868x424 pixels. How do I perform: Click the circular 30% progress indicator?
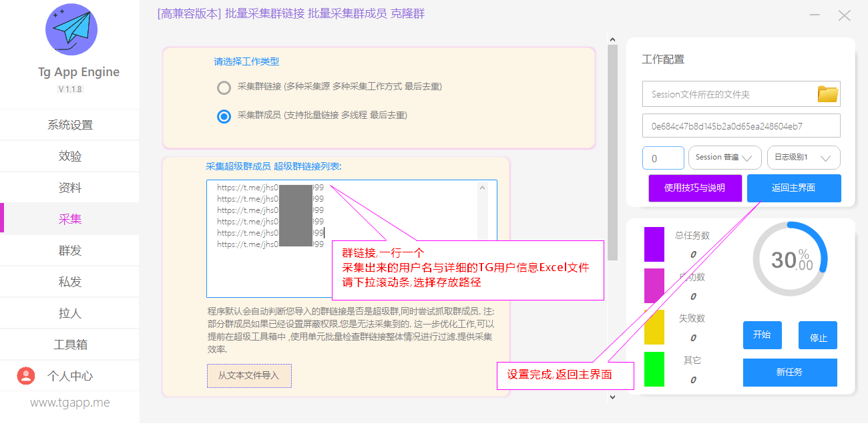790,259
